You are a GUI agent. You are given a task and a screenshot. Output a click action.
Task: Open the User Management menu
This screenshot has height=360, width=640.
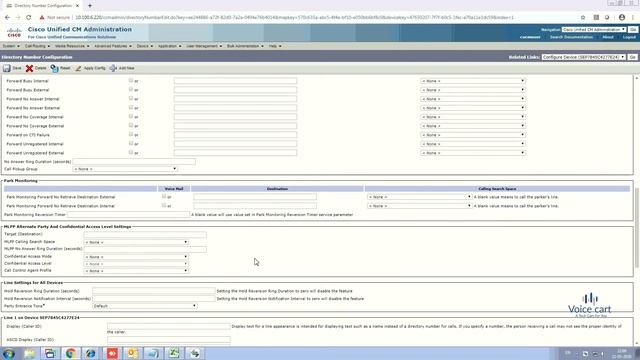[x=204, y=46]
